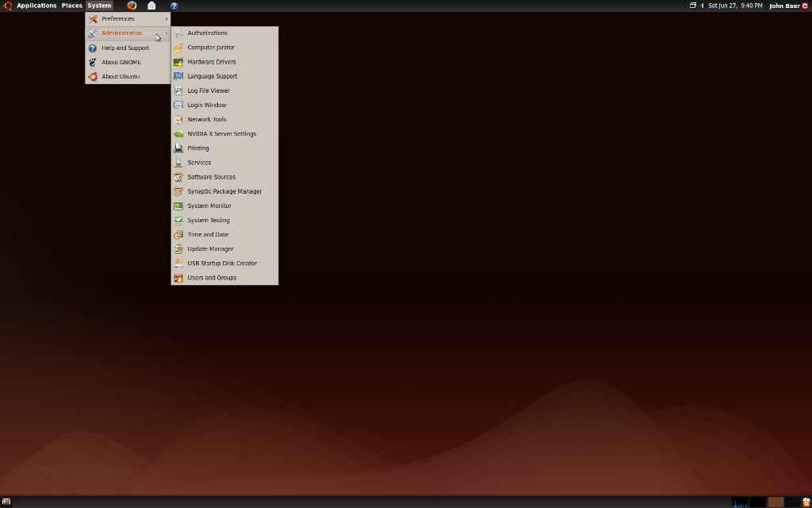Choose Software Sources
This screenshot has height=508, width=812.
coord(224,177)
